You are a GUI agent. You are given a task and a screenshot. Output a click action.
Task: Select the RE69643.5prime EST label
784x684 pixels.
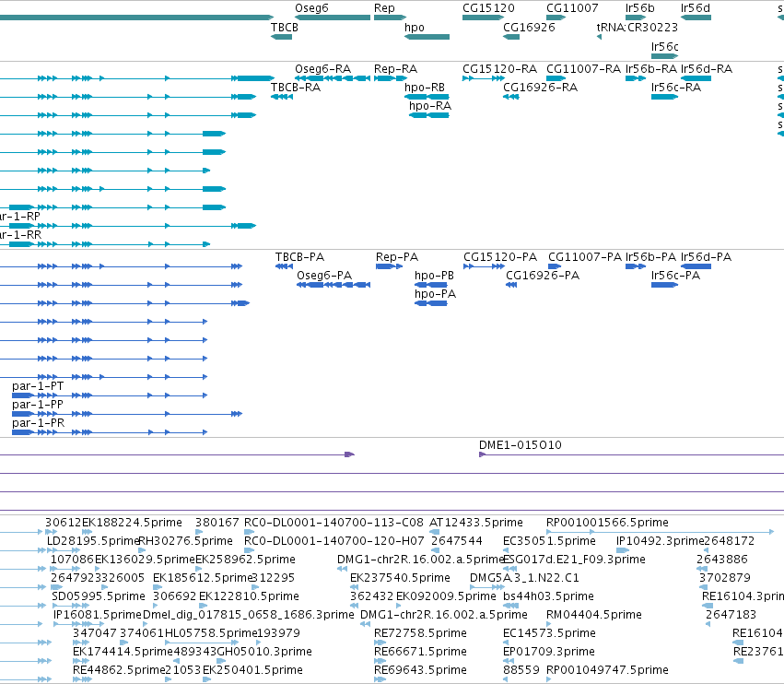[x=420, y=669]
